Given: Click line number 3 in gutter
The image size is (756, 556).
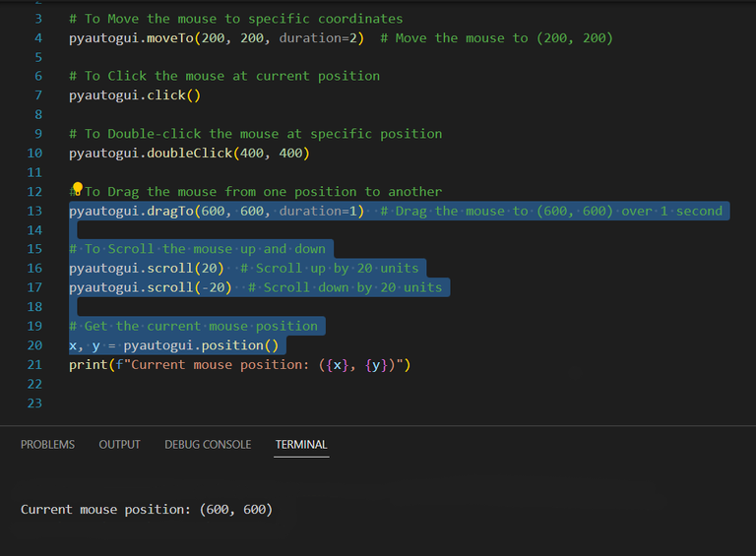Looking at the screenshot, I should tap(38, 19).
